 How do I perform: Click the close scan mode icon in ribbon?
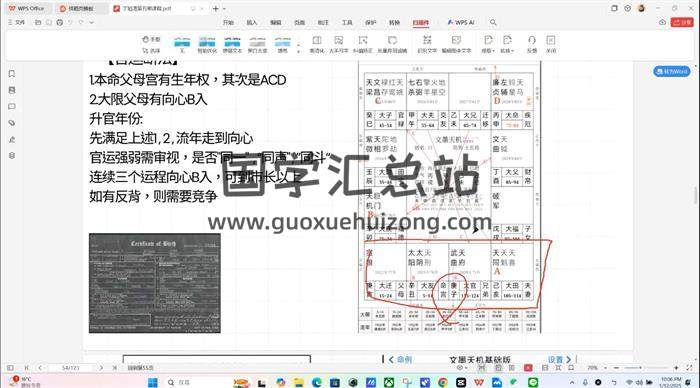point(551,44)
